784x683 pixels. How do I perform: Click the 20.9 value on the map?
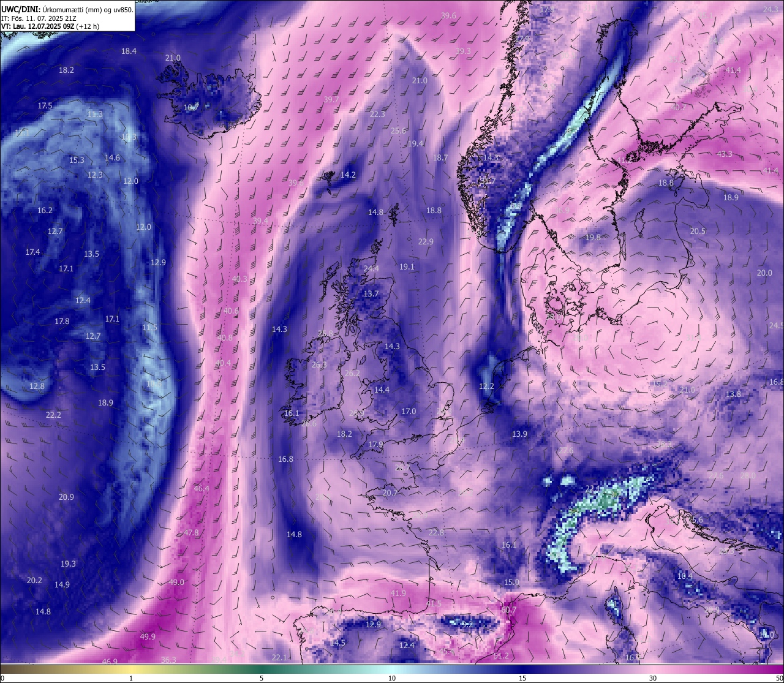tap(66, 497)
